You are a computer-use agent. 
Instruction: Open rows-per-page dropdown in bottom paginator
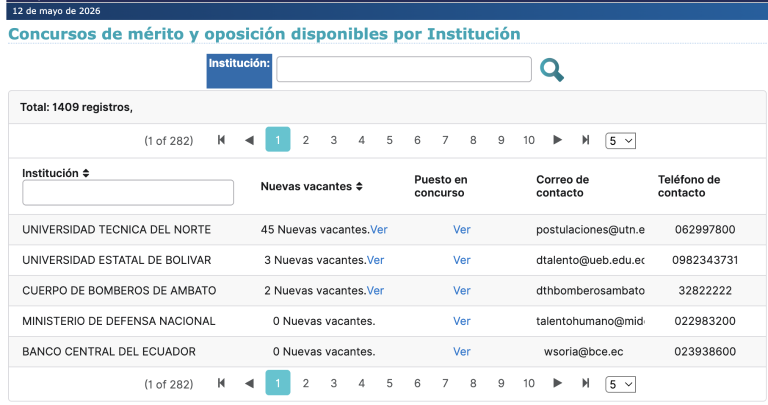click(x=621, y=384)
